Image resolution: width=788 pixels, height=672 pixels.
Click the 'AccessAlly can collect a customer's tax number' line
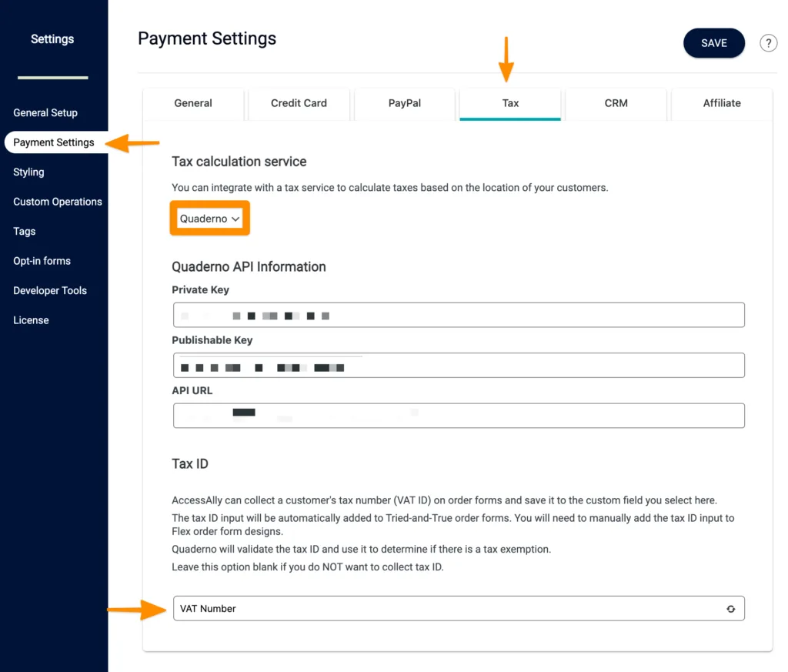click(444, 500)
